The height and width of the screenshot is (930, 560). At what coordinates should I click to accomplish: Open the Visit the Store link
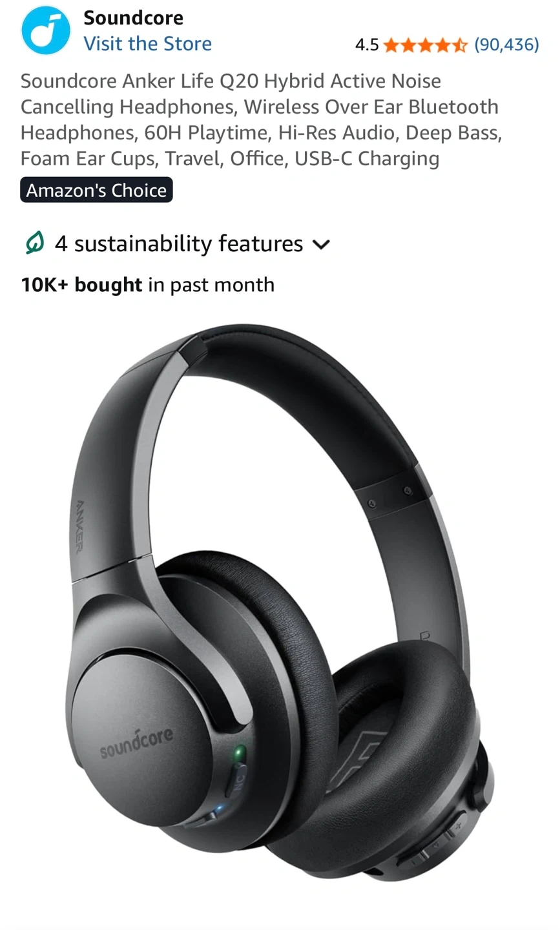147,44
